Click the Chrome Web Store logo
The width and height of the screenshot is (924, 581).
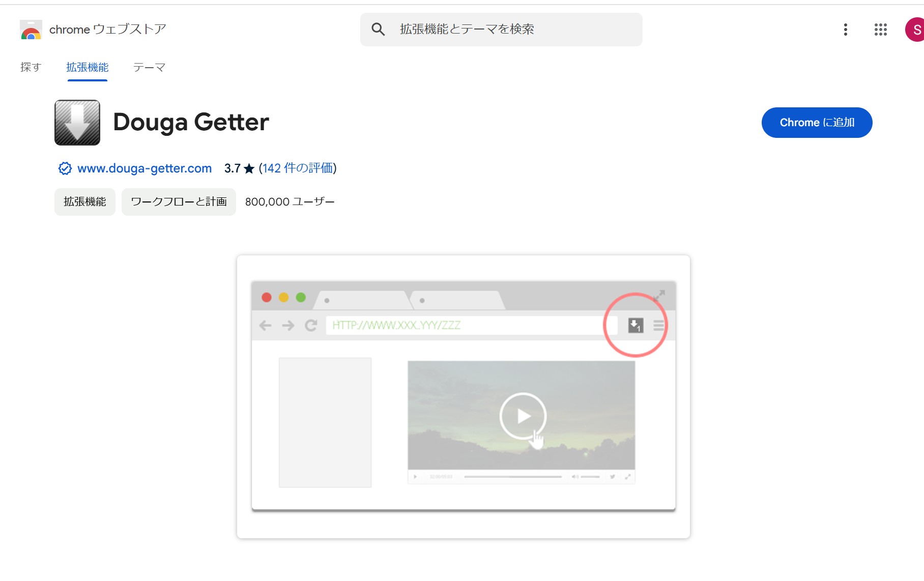tap(31, 30)
